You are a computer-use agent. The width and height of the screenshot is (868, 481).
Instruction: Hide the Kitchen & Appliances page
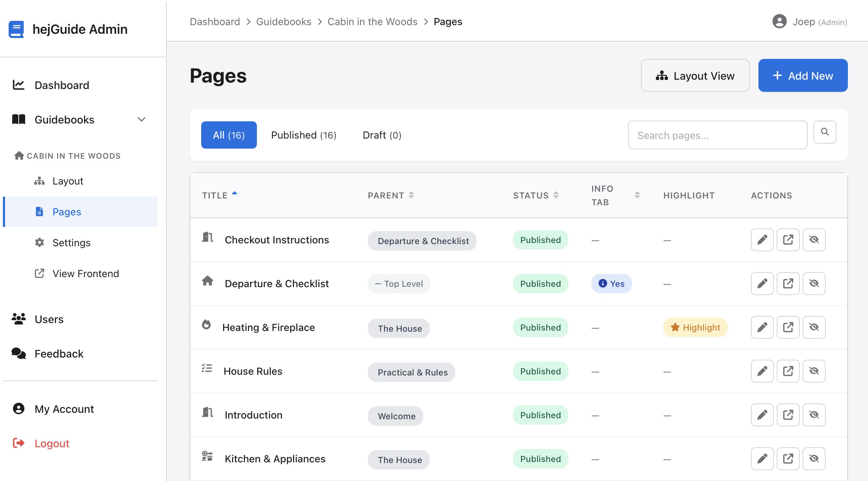pyautogui.click(x=814, y=458)
